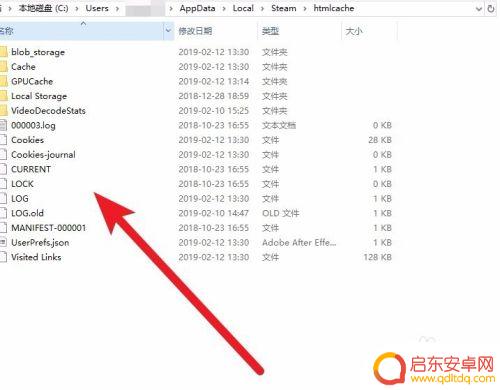Go to the Local breadcrumb

[x=243, y=8]
